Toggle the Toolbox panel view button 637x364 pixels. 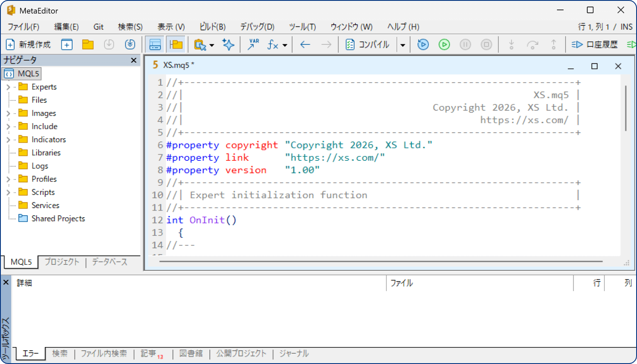coord(176,44)
